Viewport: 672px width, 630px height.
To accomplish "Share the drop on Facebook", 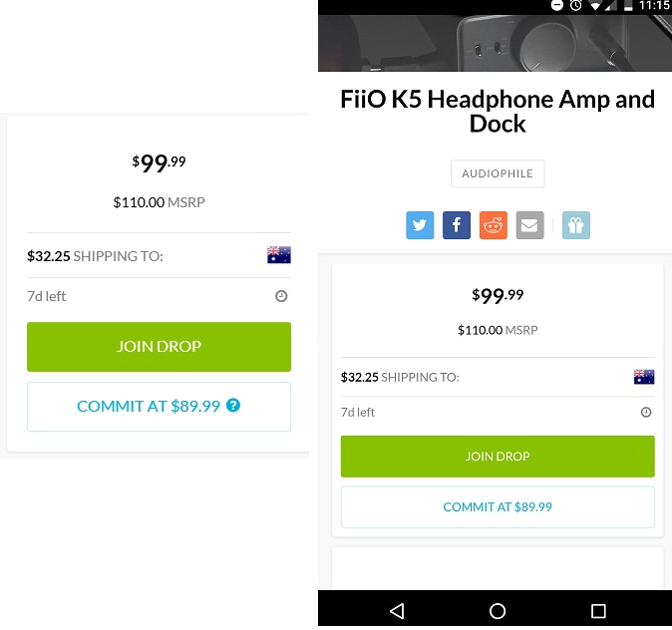I will (456, 225).
